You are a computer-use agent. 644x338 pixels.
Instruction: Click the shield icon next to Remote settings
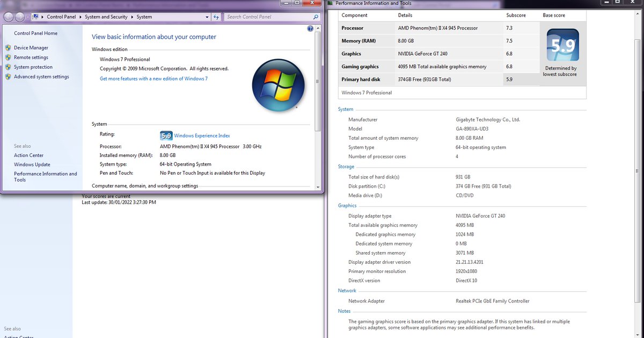click(8, 57)
